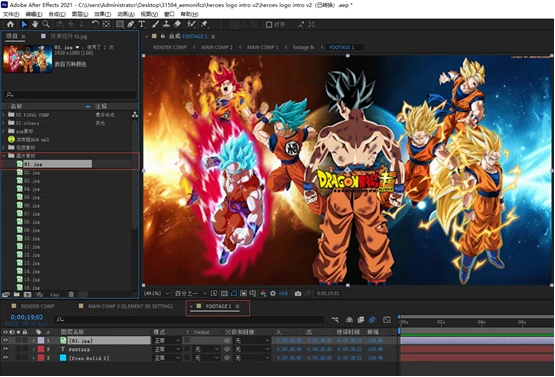
Task: Select the Zoom magnifier tool
Action: 46,24
